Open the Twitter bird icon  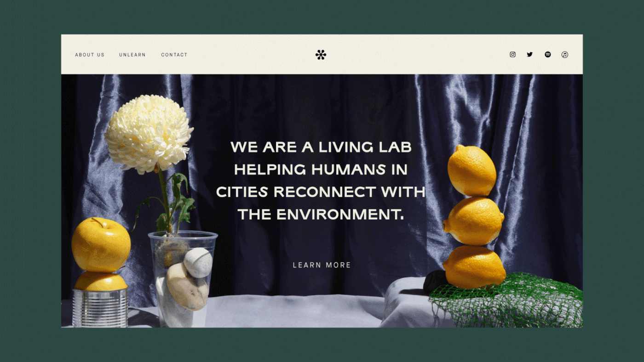[x=530, y=55]
